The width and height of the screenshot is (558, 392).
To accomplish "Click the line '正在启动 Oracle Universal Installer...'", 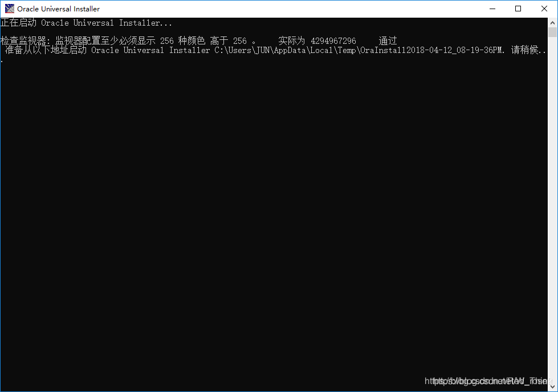I will 86,23.
